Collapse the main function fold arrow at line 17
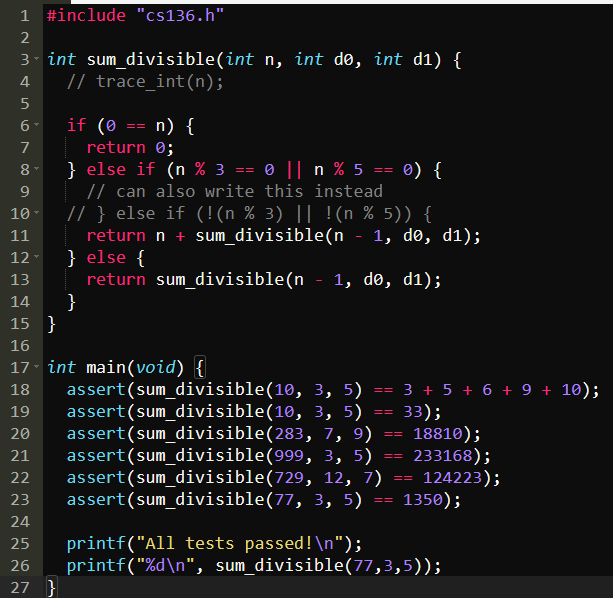Screen dimensions: 613x598 pos(38,368)
